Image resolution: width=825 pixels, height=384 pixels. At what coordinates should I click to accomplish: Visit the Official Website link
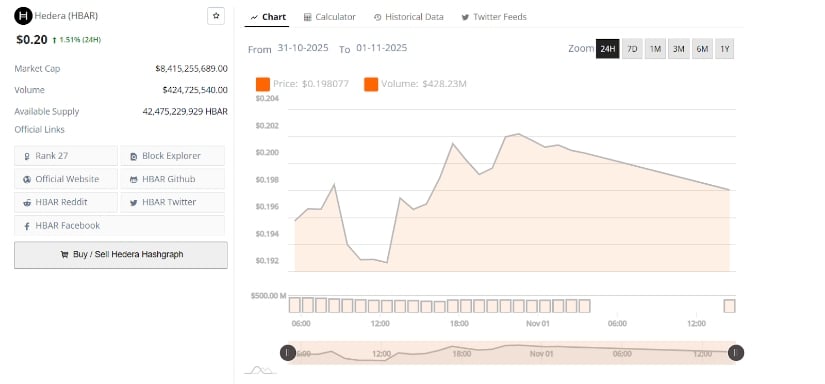coord(66,179)
